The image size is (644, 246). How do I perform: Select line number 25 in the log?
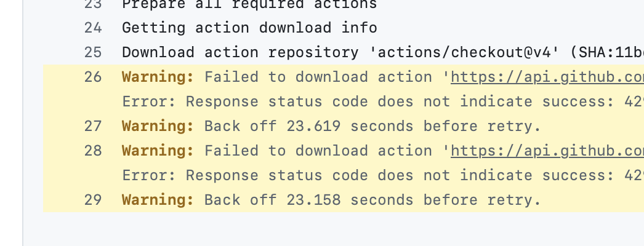(93, 52)
